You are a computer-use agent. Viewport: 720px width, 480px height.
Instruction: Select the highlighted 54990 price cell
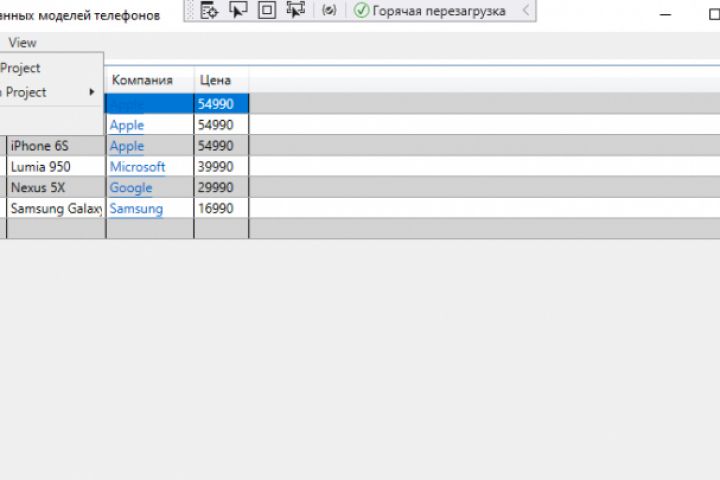click(221, 104)
